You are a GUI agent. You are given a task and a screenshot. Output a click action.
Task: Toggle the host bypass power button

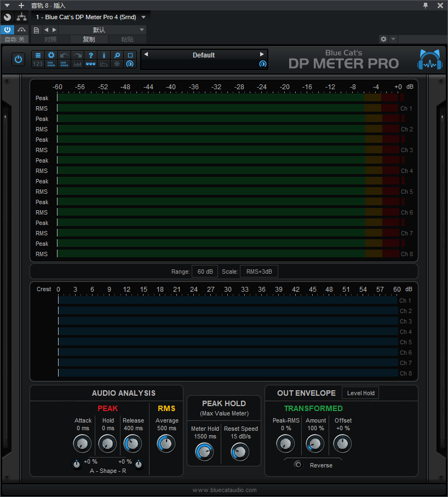coord(7,30)
